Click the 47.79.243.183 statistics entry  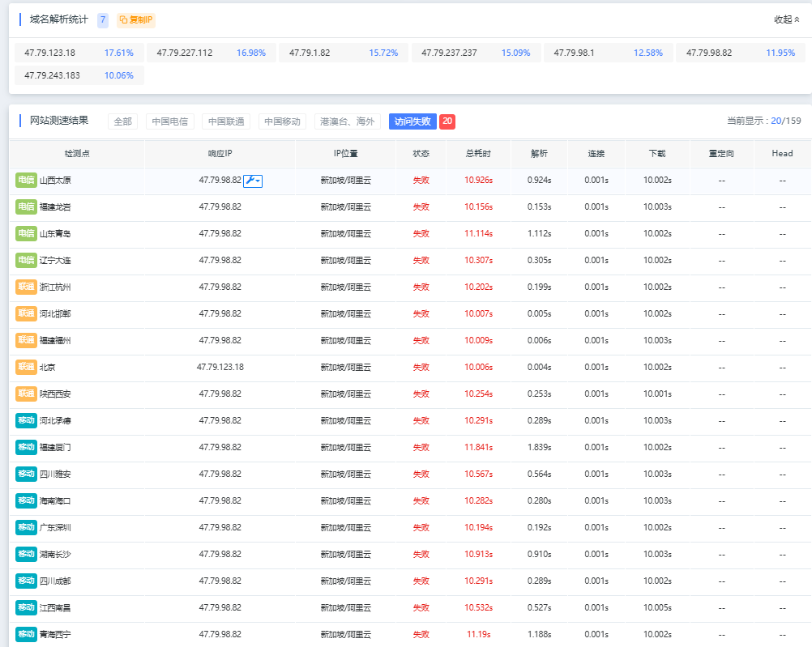pyautogui.click(x=53, y=75)
